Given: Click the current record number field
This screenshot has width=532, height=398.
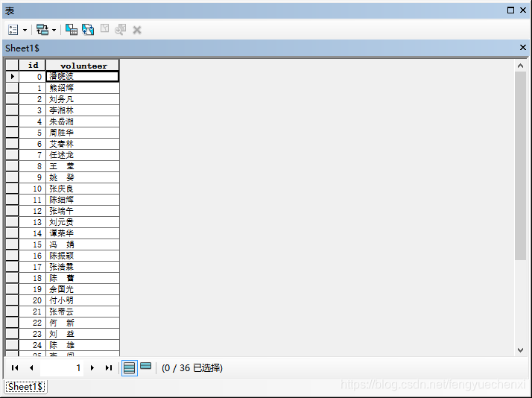Looking at the screenshot, I should [62, 367].
